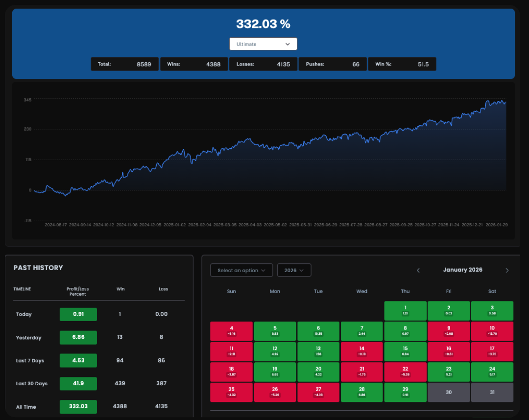This screenshot has height=420, width=529.
Task: Open the Ultimate strategy dropdown
Action: [x=263, y=44]
